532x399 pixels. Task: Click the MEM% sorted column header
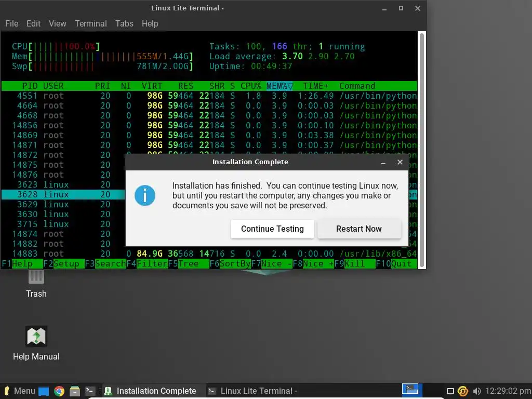click(280, 86)
